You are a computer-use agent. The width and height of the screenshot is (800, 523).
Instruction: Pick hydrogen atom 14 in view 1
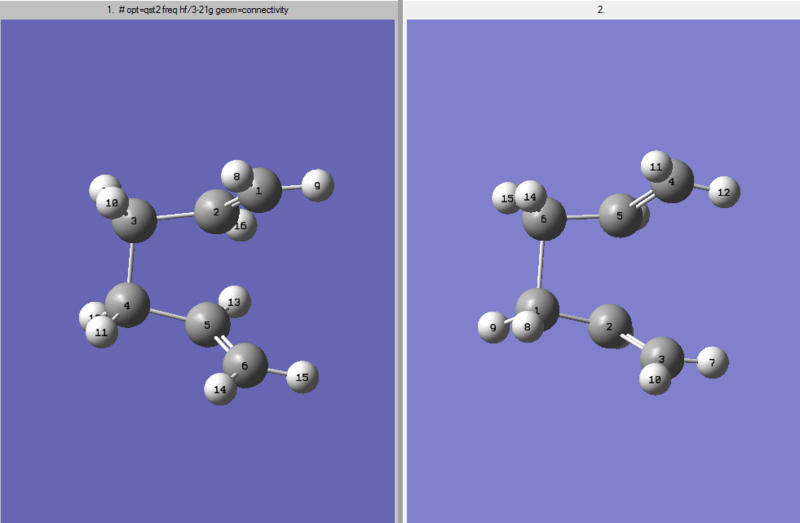pos(220,389)
